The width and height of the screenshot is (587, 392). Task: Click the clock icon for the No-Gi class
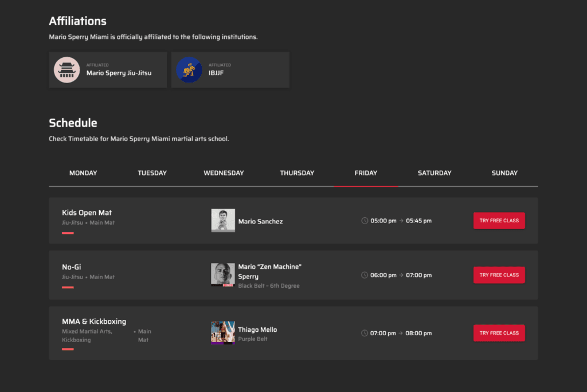pyautogui.click(x=363, y=275)
